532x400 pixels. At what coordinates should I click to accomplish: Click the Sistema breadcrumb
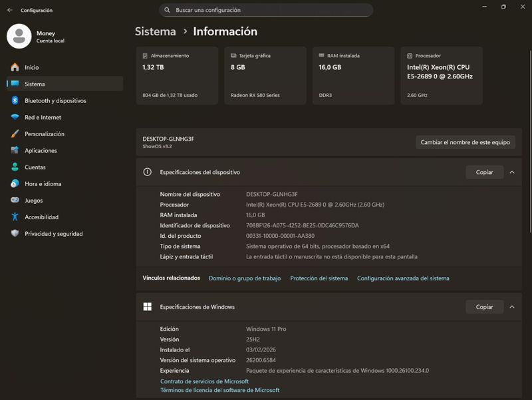(x=156, y=31)
